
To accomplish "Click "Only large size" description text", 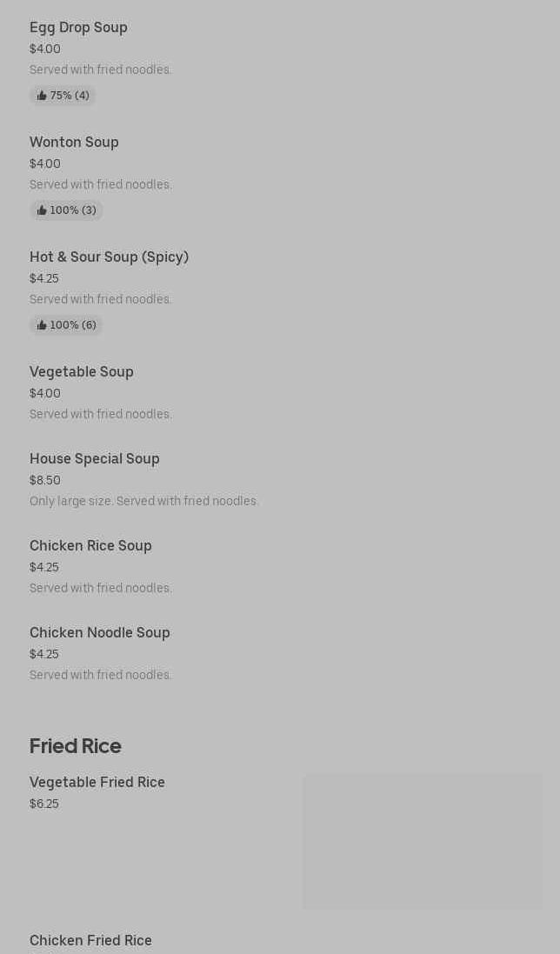I will pos(144,501).
